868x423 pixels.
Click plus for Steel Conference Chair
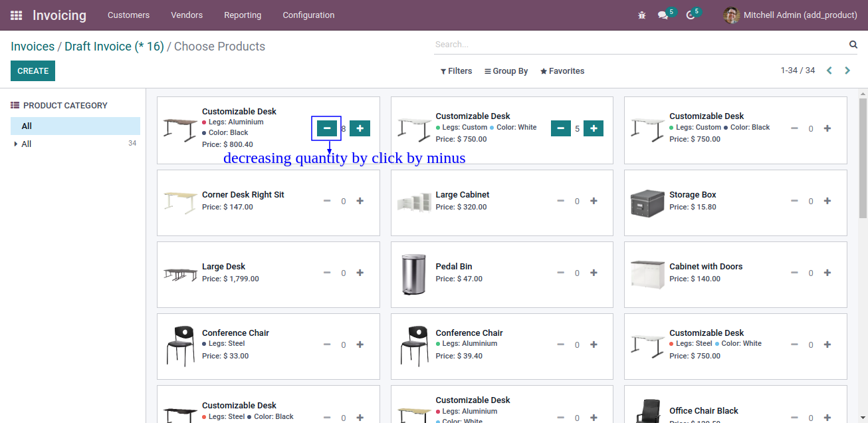pyautogui.click(x=360, y=345)
